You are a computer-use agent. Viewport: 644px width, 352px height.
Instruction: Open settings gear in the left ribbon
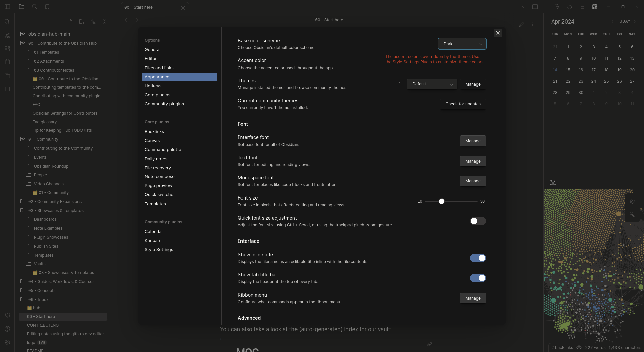(7, 342)
